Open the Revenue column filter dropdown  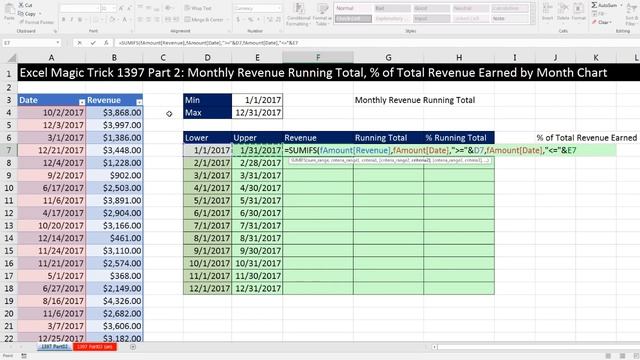[x=139, y=102]
